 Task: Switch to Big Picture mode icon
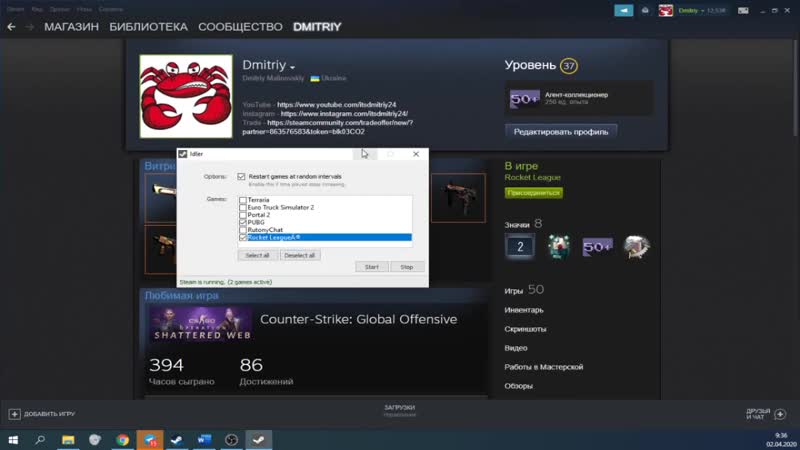click(x=743, y=10)
